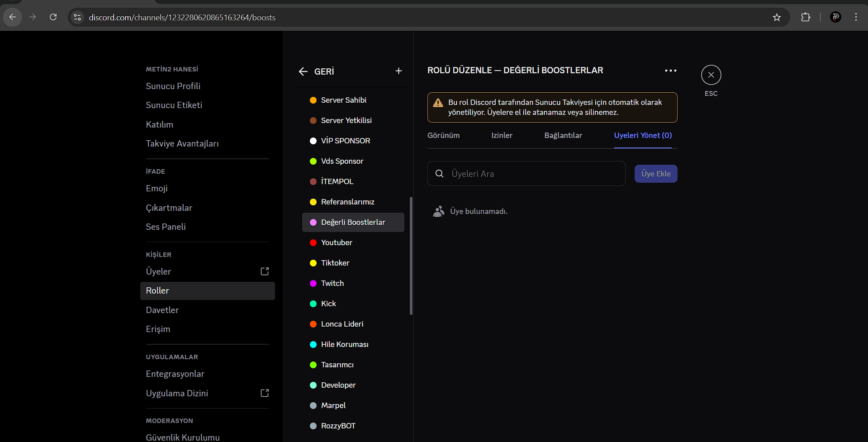Image resolution: width=868 pixels, height=442 pixels.
Task: Open Ses Paneli settings
Action: 208,227
